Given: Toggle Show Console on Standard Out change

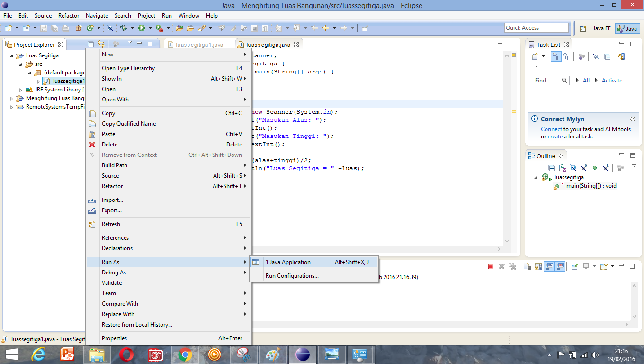Looking at the screenshot, I should [x=549, y=266].
